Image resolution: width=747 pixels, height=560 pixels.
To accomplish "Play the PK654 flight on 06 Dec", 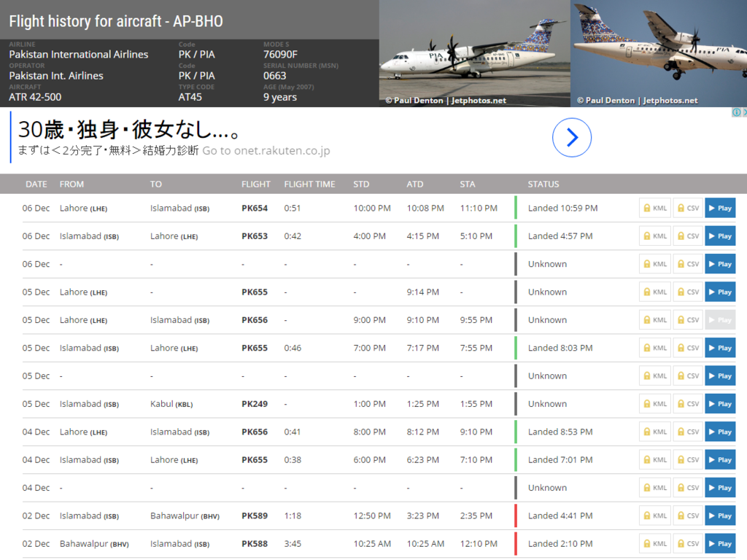I will tap(720, 208).
